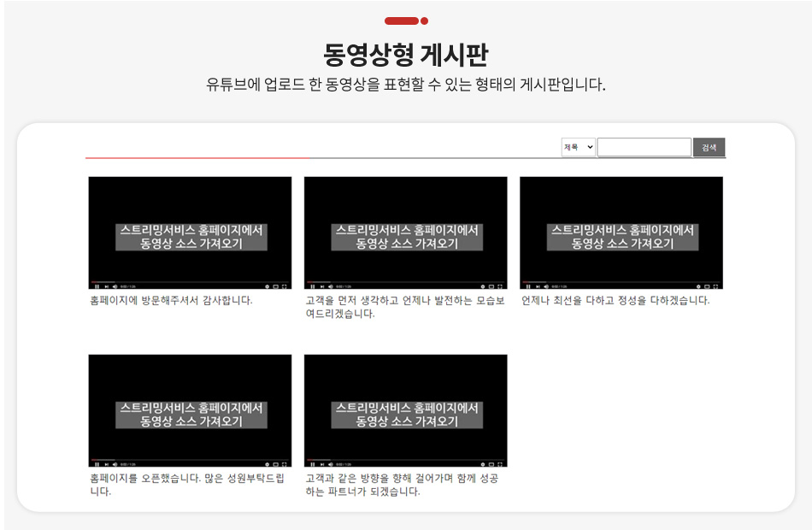Open settings gear in '고객을 먼저 생각하고' video
The image size is (812, 530).
click(x=483, y=286)
